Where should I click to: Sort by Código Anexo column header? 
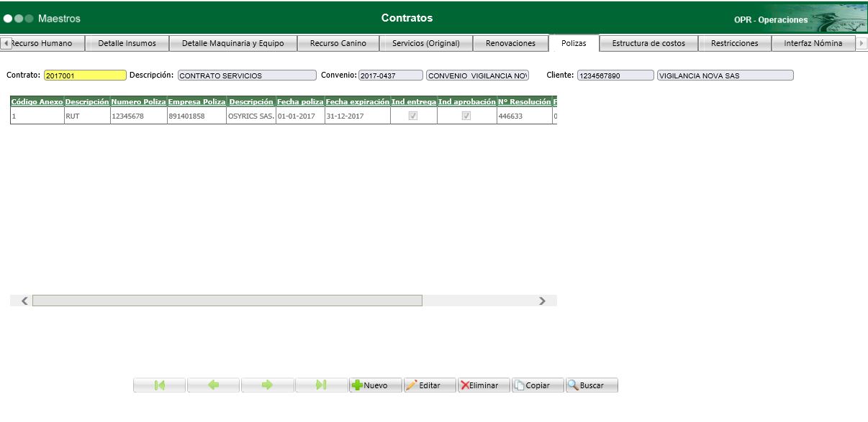click(37, 102)
